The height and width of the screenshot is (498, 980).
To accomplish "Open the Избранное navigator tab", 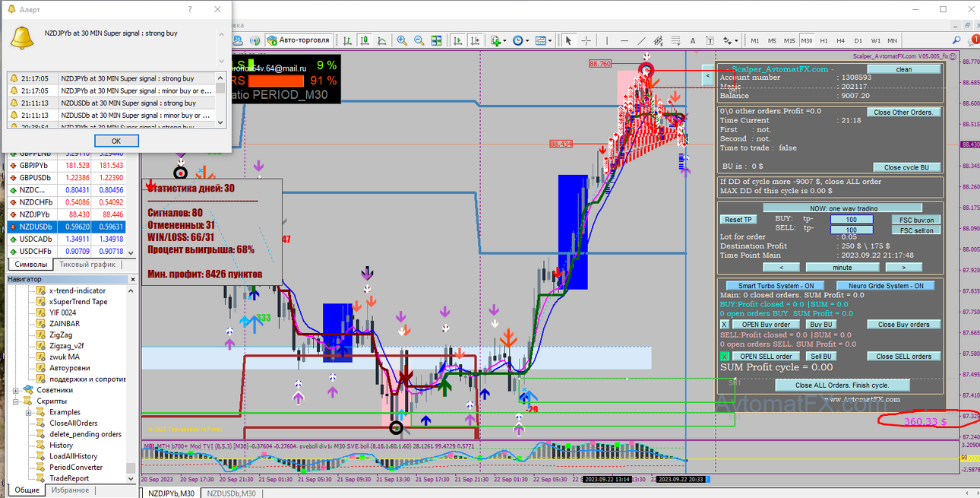I will coord(70,490).
